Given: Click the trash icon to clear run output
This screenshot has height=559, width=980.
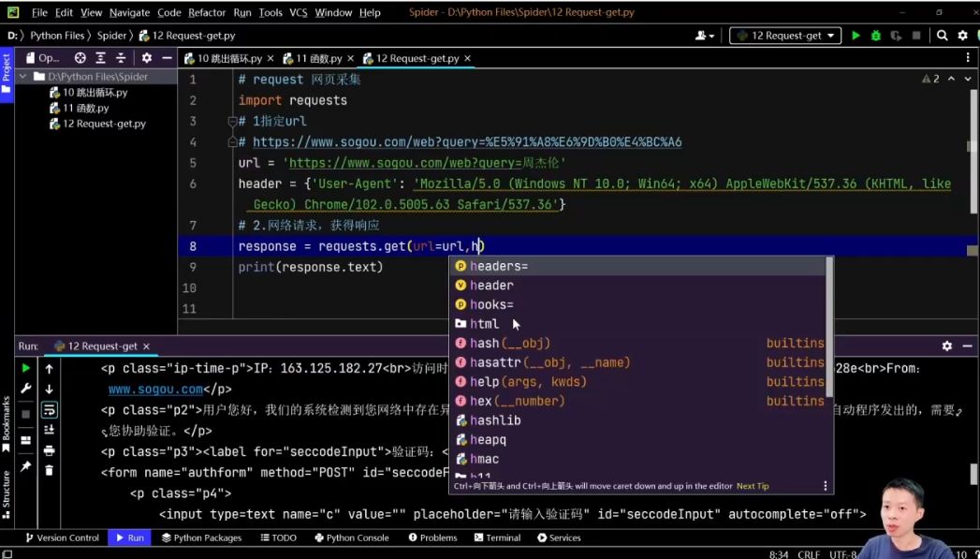Looking at the screenshot, I should coord(49,470).
